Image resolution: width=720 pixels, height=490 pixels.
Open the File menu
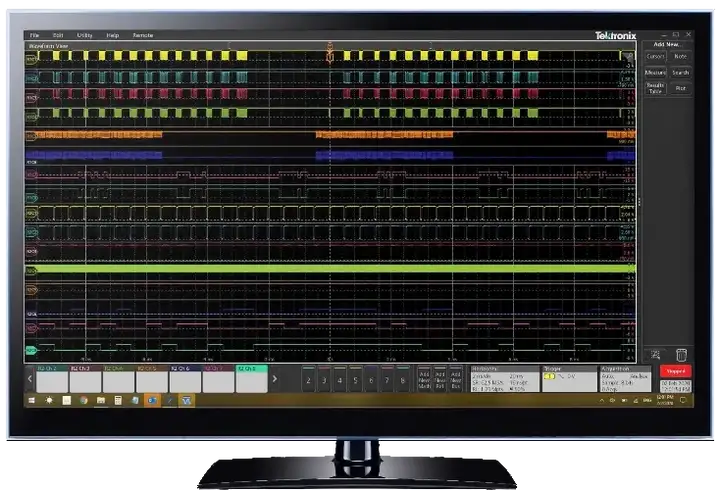pyautogui.click(x=34, y=35)
